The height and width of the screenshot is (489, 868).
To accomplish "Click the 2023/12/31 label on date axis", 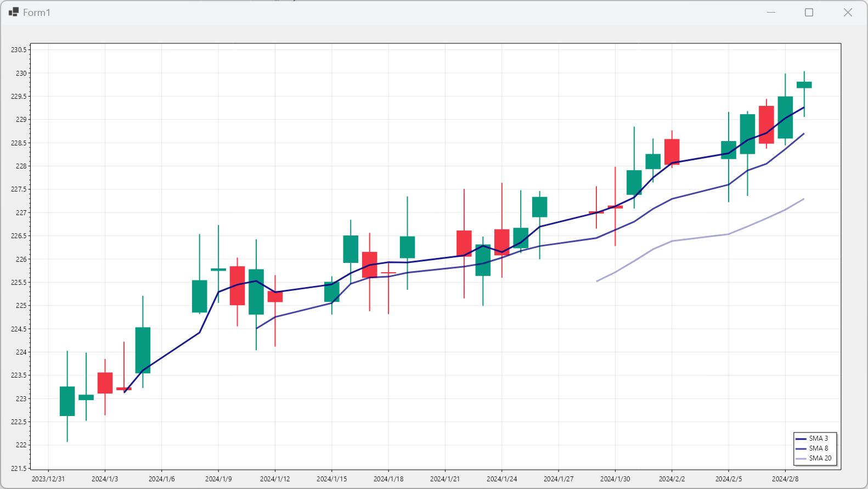I will point(48,479).
